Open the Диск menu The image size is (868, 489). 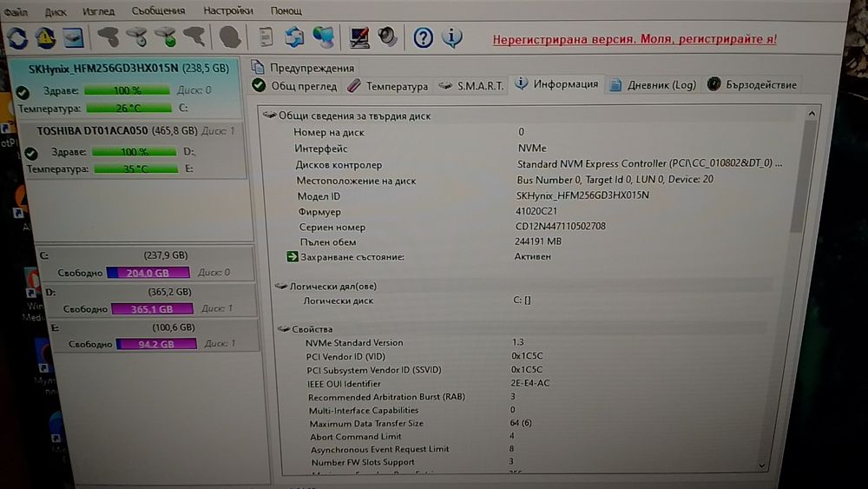click(x=55, y=11)
